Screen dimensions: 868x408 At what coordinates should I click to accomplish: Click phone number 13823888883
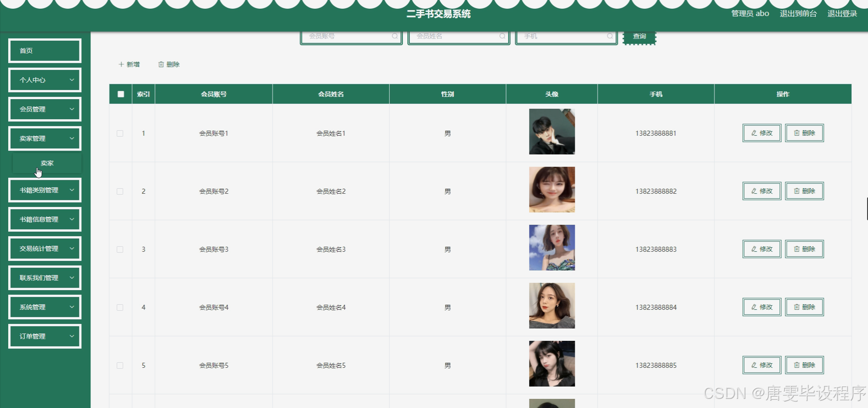[x=656, y=249]
